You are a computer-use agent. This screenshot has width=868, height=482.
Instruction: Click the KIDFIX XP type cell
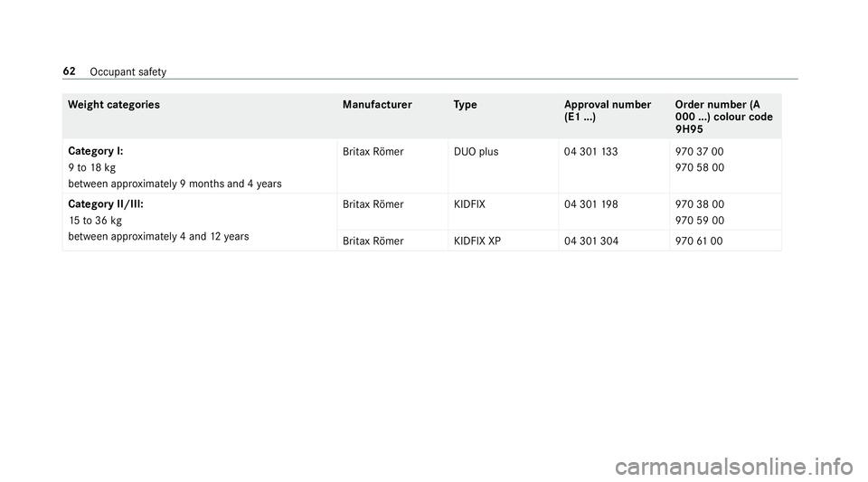click(477, 241)
